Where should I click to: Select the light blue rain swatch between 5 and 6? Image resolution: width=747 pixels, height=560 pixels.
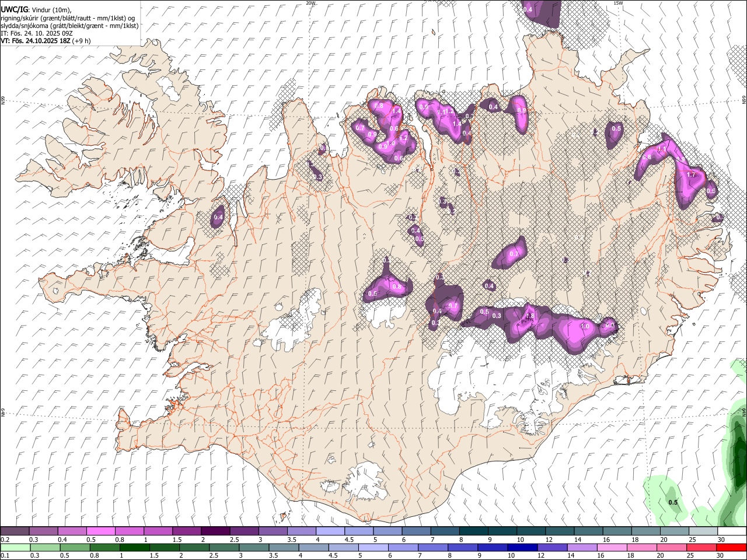pyautogui.click(x=373, y=547)
